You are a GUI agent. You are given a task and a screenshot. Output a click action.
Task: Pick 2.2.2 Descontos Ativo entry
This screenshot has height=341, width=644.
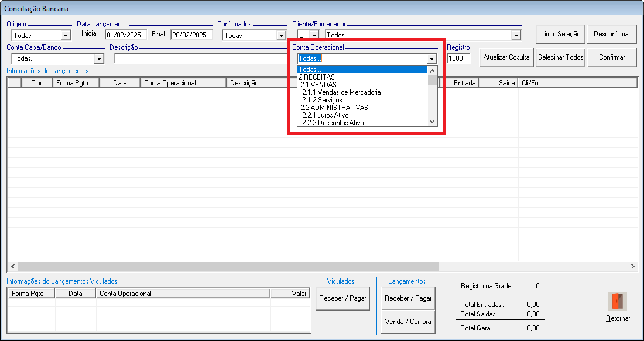333,123
